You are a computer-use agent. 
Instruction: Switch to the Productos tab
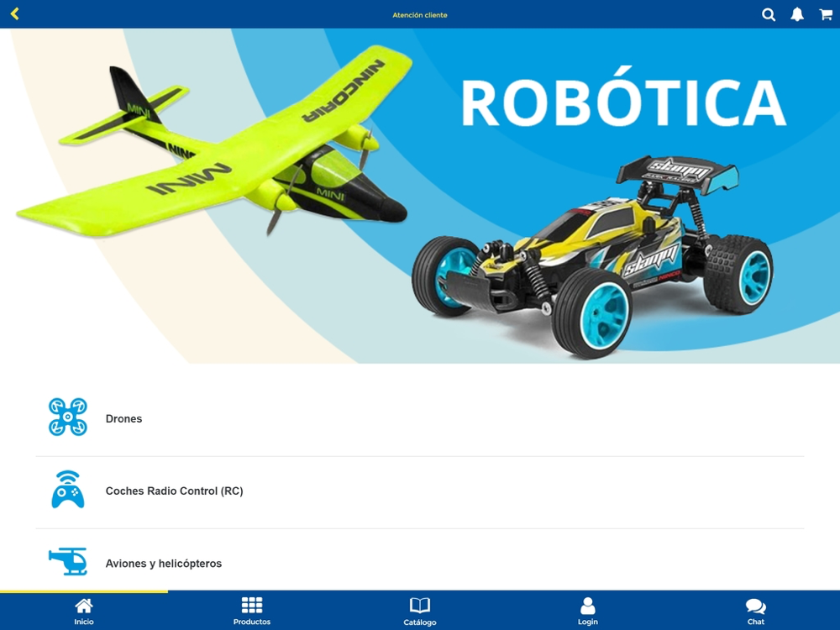[x=252, y=612]
